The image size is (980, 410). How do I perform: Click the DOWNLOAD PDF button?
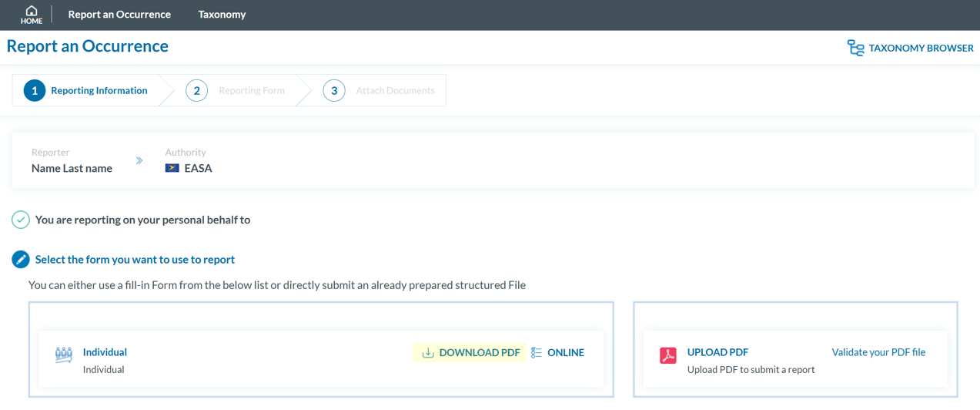(479, 353)
